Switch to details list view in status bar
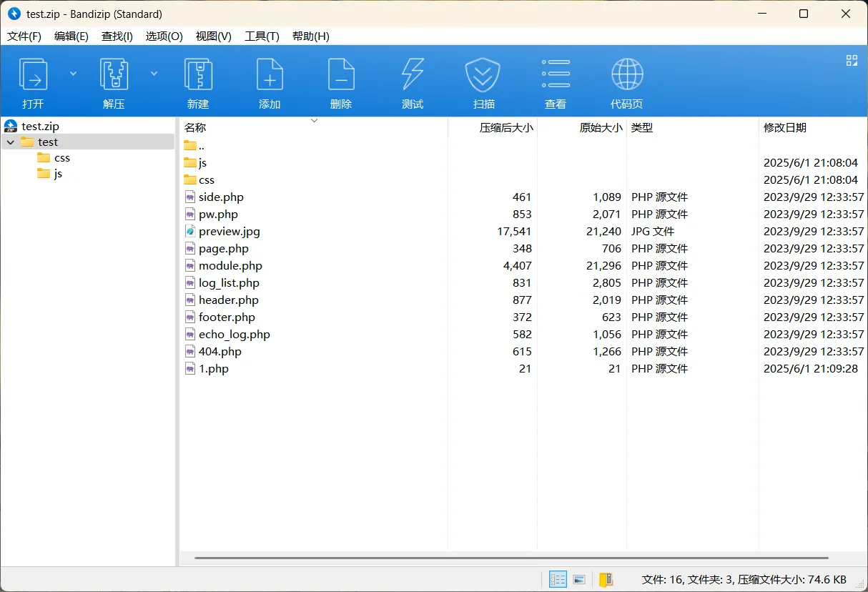The width and height of the screenshot is (868, 592). pyautogui.click(x=558, y=579)
